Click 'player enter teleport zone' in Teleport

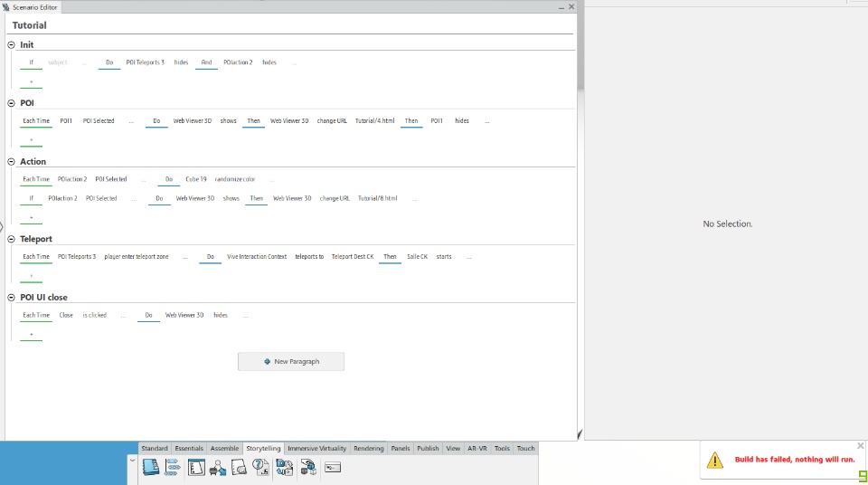pyautogui.click(x=137, y=257)
